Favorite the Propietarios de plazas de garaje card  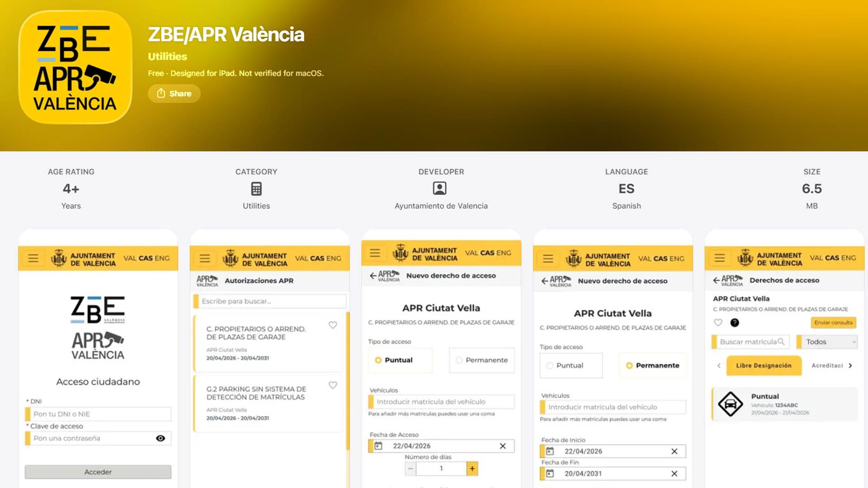(x=333, y=325)
